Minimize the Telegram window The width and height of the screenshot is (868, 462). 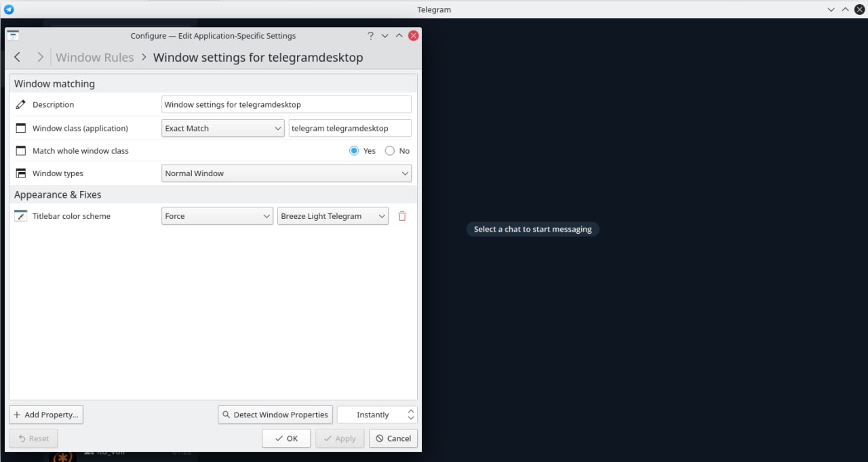(831, 9)
